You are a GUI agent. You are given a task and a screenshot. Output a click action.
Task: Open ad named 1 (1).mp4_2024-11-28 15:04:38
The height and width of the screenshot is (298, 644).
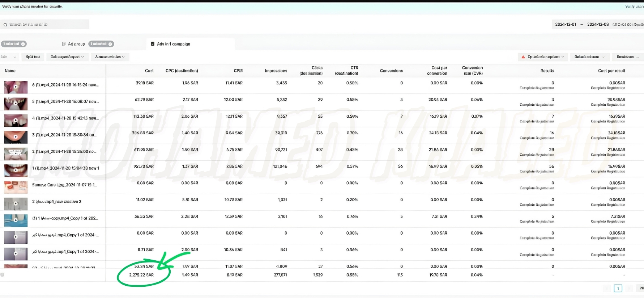(x=65, y=168)
